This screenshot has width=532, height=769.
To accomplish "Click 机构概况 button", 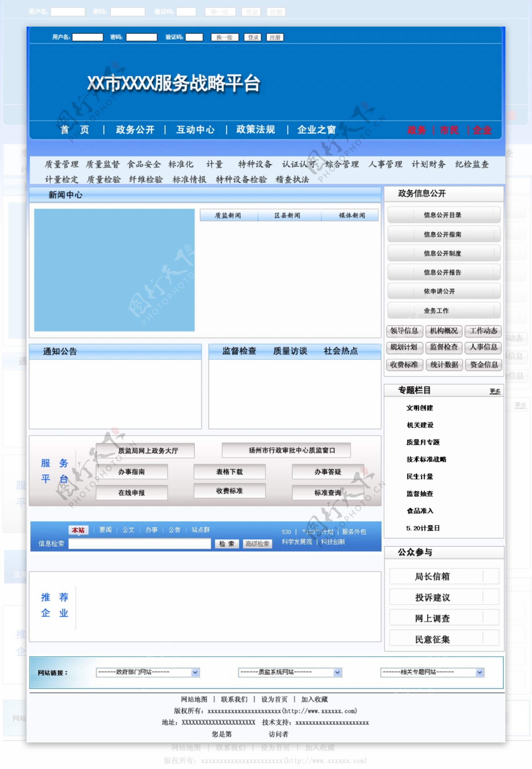I will point(444,331).
